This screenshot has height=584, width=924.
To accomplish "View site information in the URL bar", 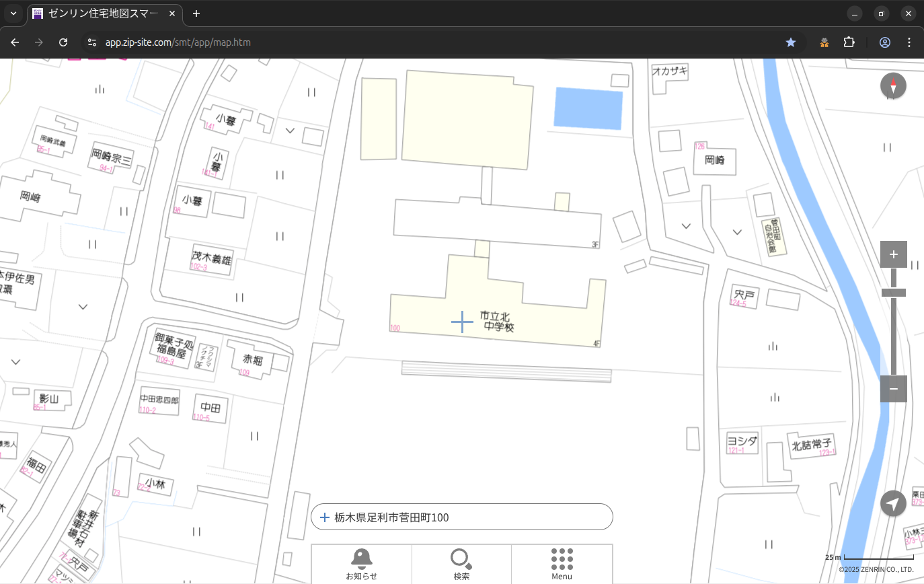I will 92,42.
